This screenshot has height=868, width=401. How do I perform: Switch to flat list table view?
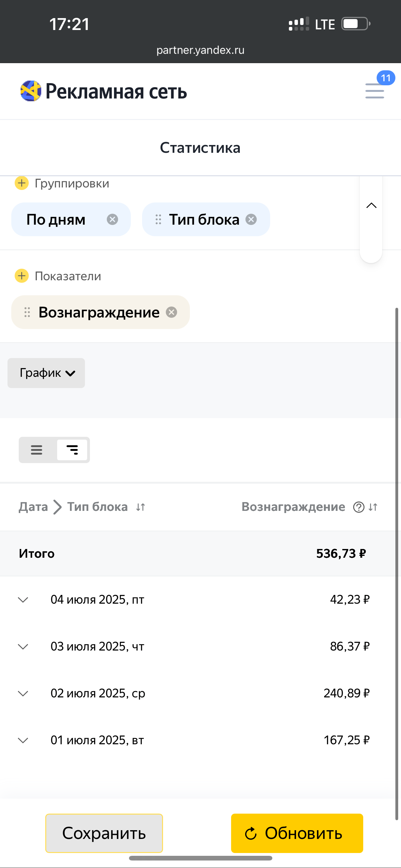tap(37, 450)
